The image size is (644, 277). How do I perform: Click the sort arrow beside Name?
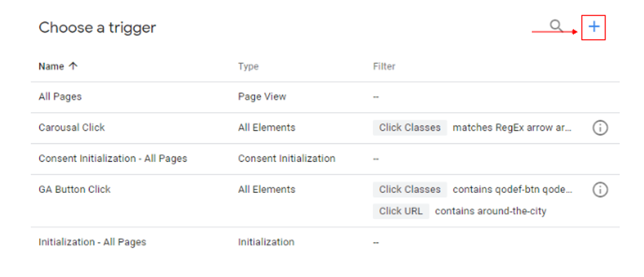coord(74,67)
